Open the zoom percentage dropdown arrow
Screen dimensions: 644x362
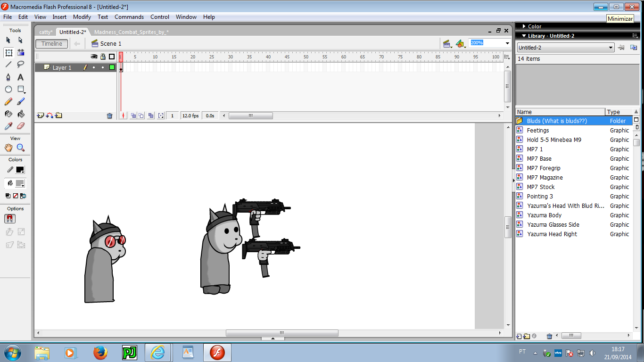pos(508,43)
